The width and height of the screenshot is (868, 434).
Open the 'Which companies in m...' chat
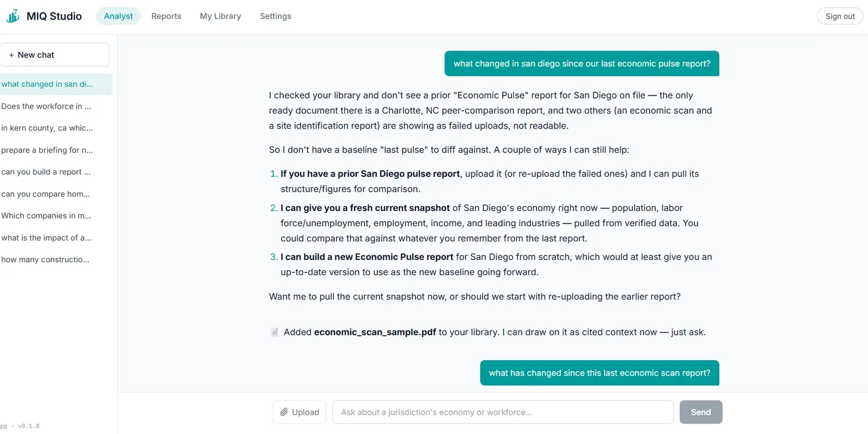tap(55, 216)
